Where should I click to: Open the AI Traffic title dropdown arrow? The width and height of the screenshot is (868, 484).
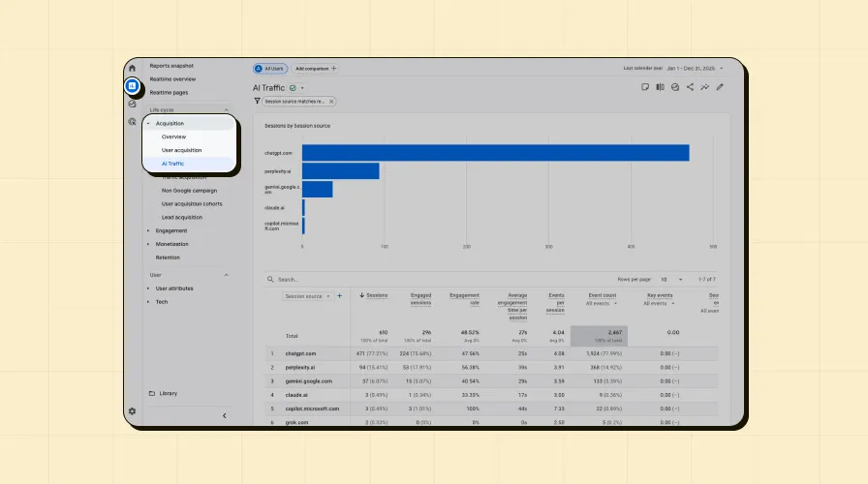(302, 88)
